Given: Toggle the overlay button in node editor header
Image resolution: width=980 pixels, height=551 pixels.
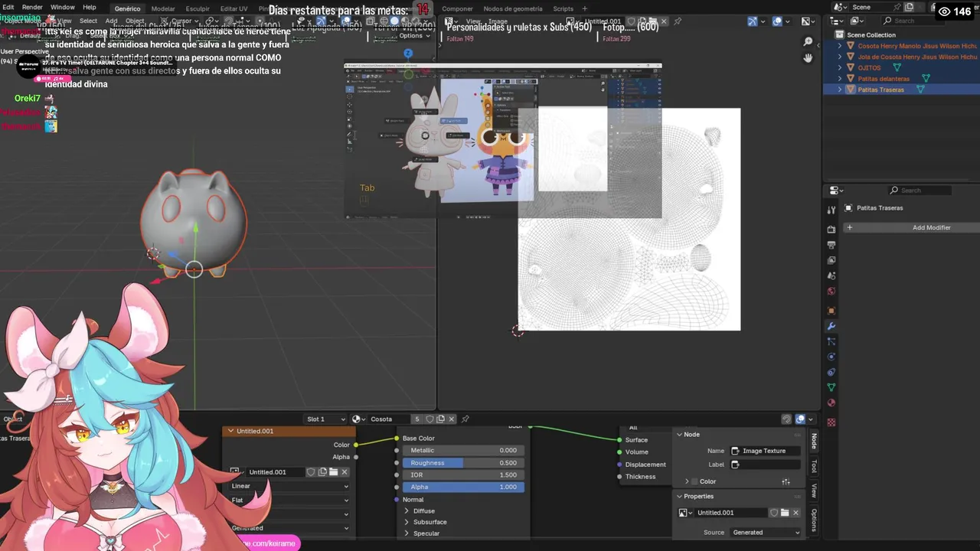Looking at the screenshot, I should (x=801, y=419).
